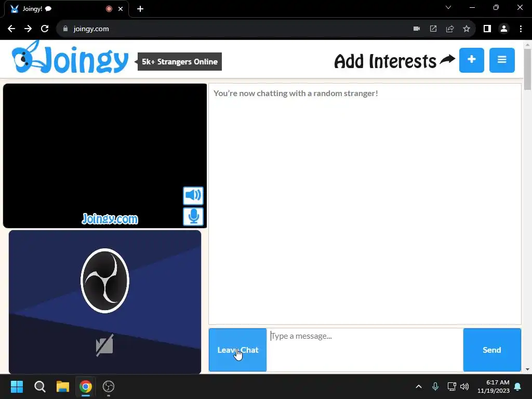532x399 pixels.
Task: Go back to previous page
Action: (x=11, y=29)
